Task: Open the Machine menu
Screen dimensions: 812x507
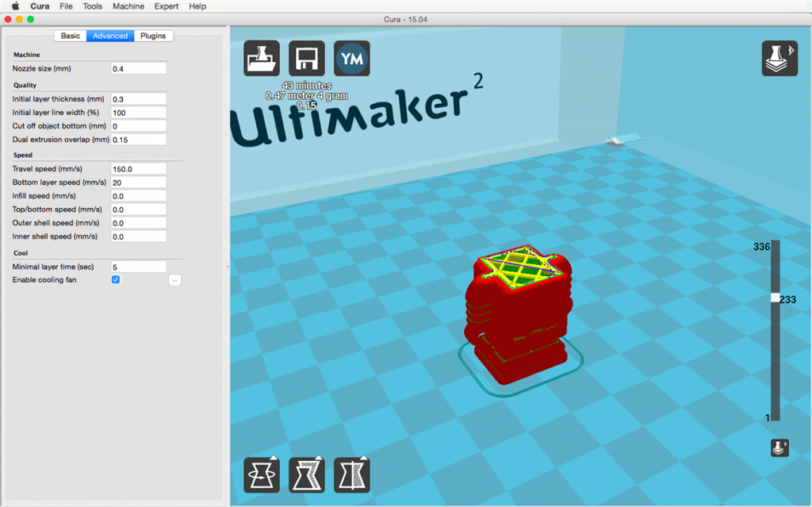Action: click(x=128, y=6)
